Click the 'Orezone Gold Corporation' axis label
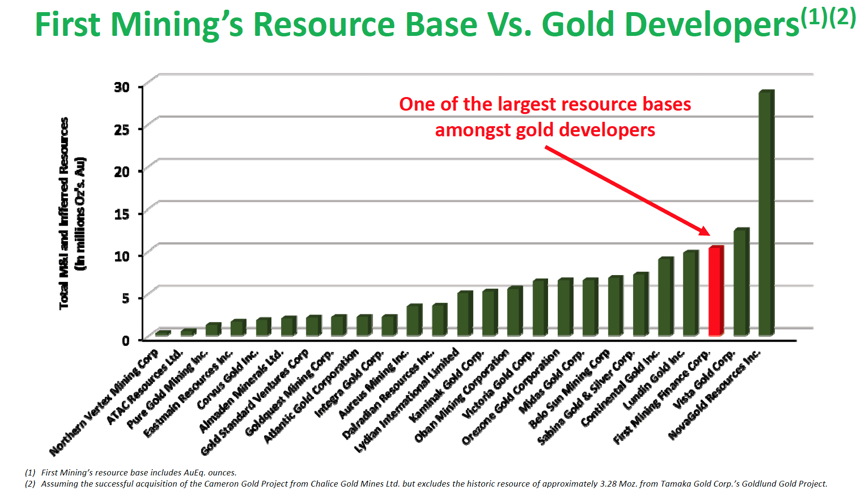Viewport: 868px width, 491px height. coord(511,396)
